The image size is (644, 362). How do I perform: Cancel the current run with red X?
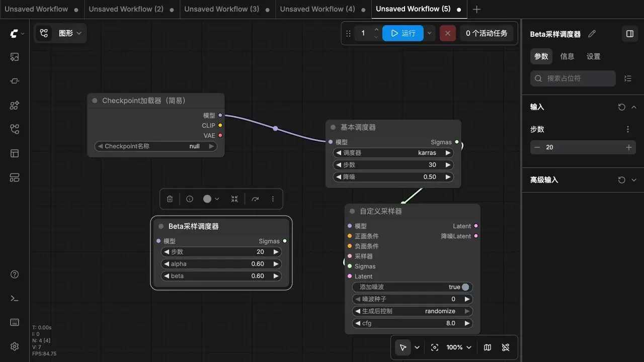[447, 33]
